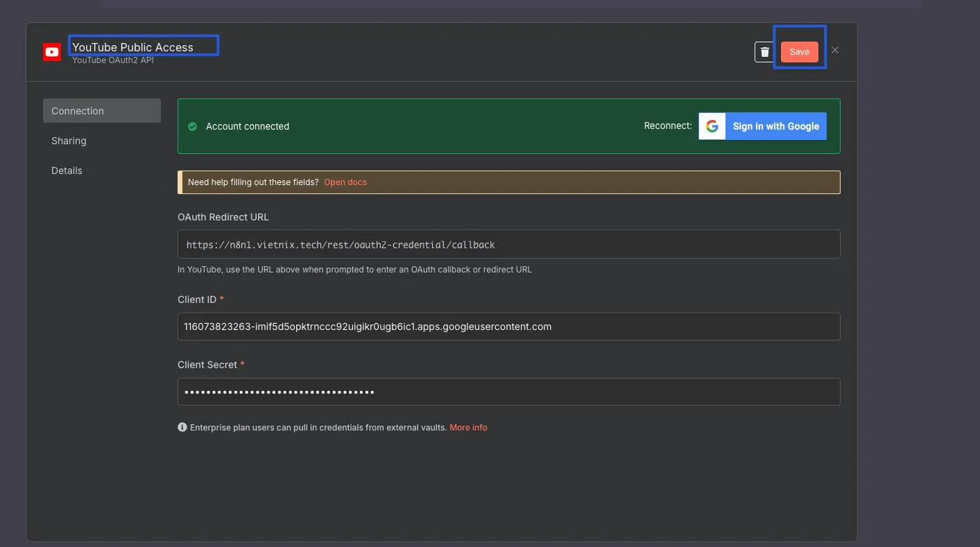980x547 pixels.
Task: Click the 'Reconnect:' label
Action: (668, 126)
